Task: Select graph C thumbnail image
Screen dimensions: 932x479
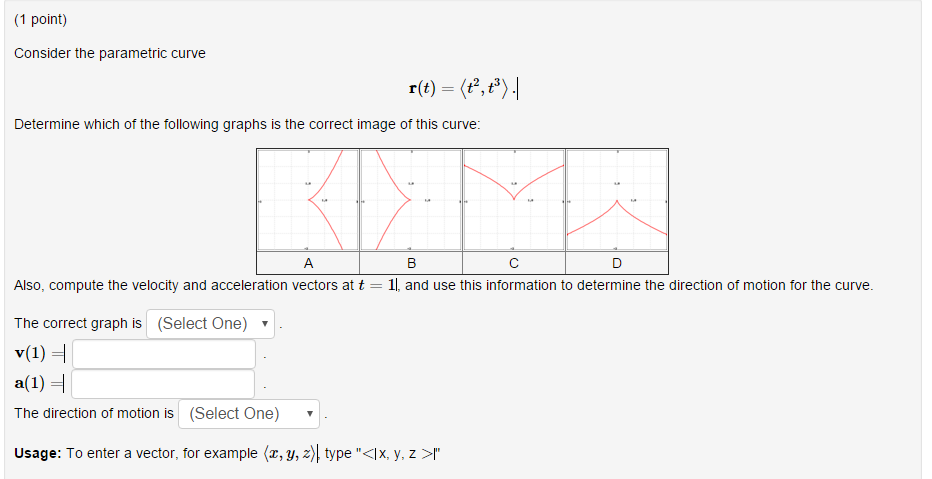Action: point(514,200)
